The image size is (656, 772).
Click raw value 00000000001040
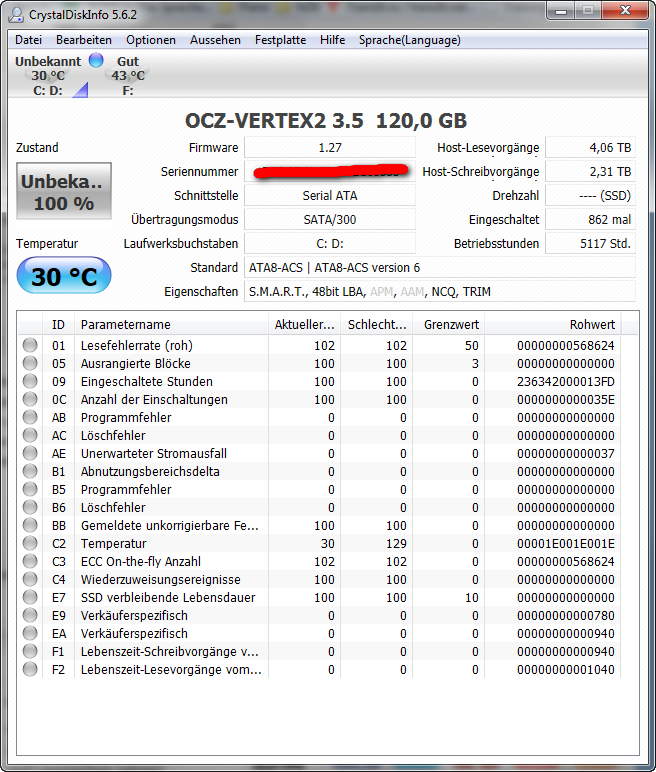pos(565,670)
